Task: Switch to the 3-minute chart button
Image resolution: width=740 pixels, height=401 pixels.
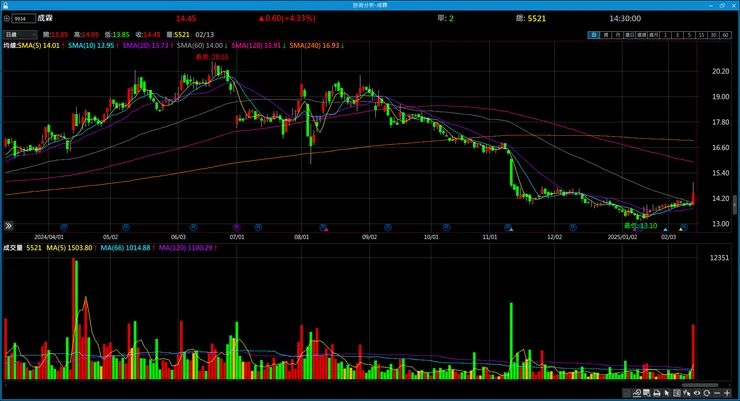Action: (677, 35)
